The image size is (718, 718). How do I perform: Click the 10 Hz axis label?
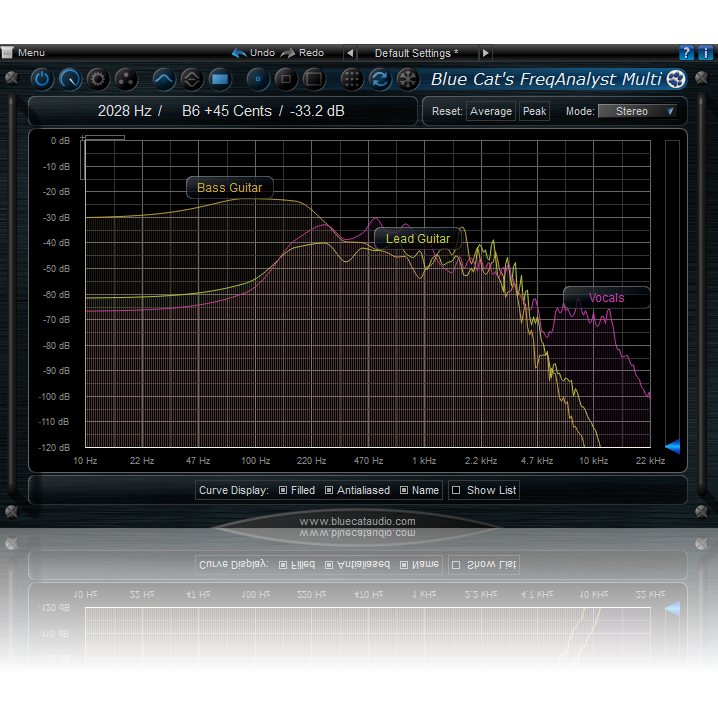tap(85, 461)
